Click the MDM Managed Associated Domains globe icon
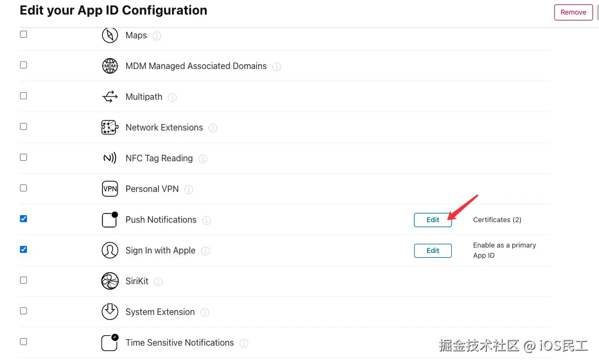Viewport: 599px width, 364px height. point(110,66)
